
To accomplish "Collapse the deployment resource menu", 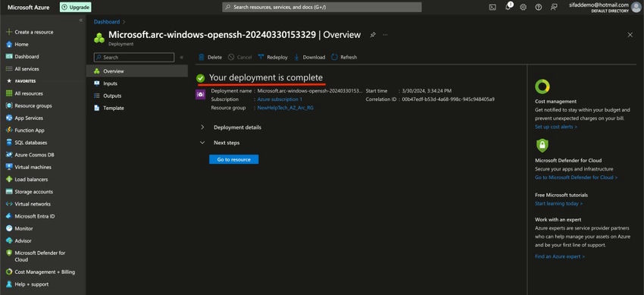I will [182, 58].
